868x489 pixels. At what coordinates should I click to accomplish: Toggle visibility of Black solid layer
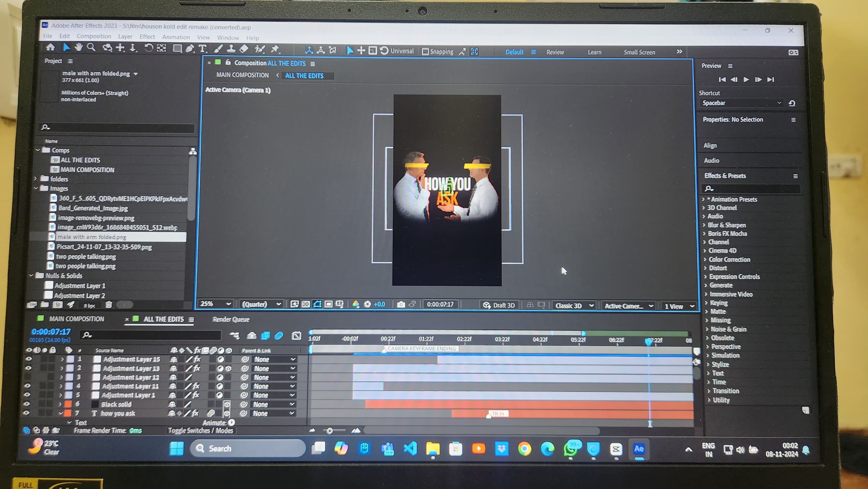pyautogui.click(x=27, y=404)
